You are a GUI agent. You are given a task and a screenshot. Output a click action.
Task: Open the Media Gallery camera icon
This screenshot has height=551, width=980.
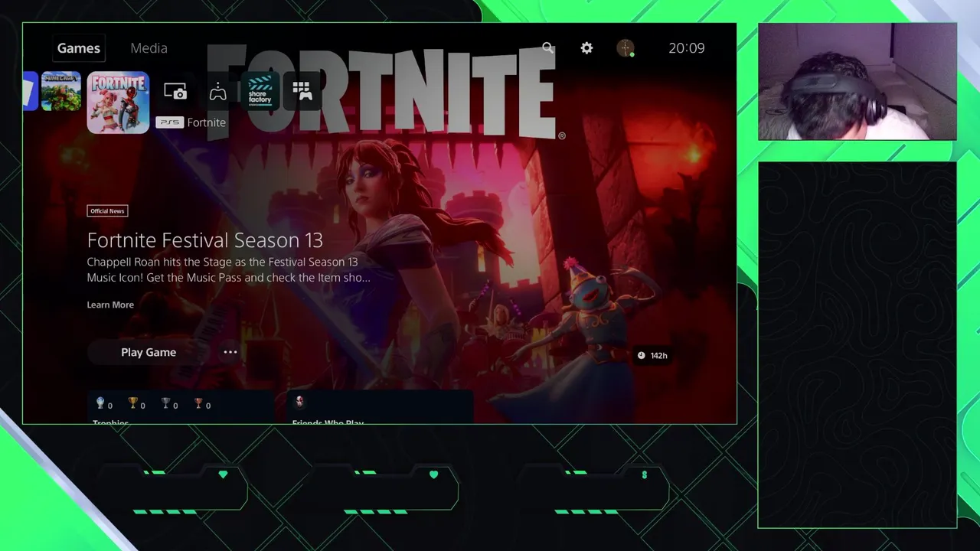point(175,92)
